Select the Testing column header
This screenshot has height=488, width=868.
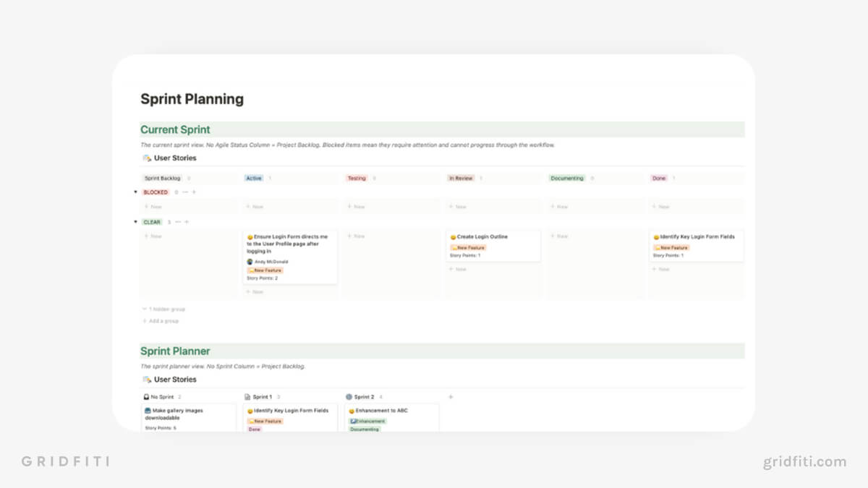coord(357,178)
